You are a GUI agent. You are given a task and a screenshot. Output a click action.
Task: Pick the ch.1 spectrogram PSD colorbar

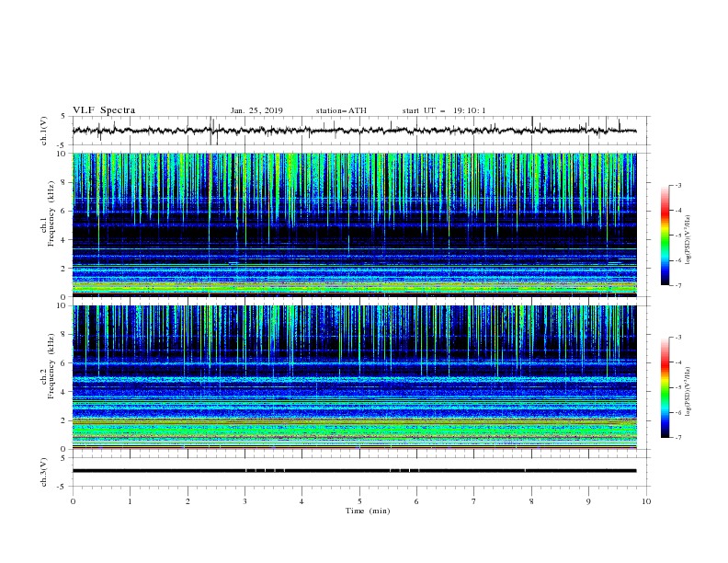coord(665,236)
